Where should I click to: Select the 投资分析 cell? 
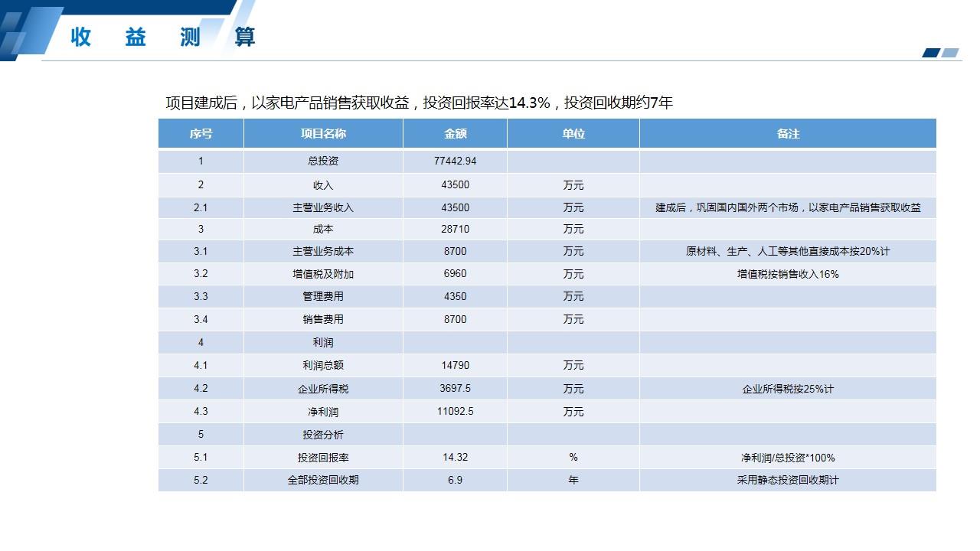coord(323,435)
